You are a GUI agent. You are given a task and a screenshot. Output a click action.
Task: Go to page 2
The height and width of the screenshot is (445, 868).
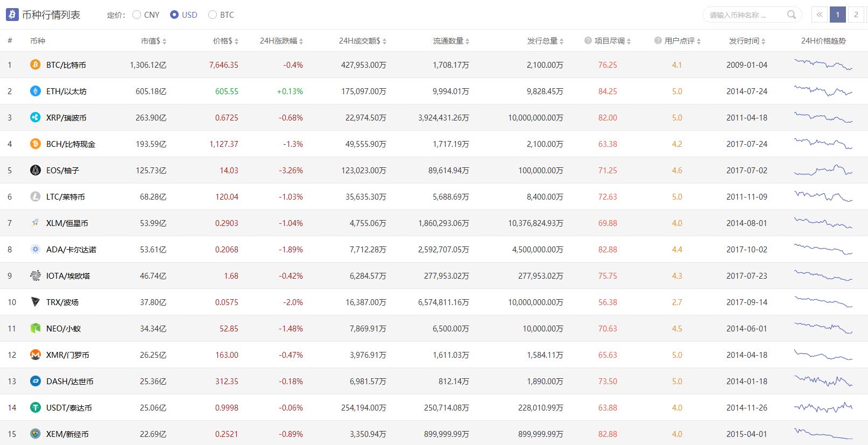[856, 15]
